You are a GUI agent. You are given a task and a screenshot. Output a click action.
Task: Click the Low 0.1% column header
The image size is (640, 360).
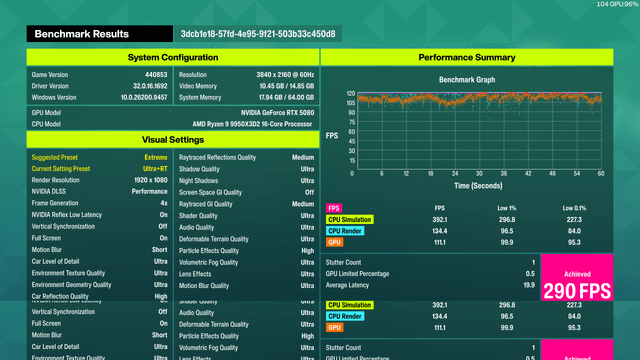click(574, 208)
